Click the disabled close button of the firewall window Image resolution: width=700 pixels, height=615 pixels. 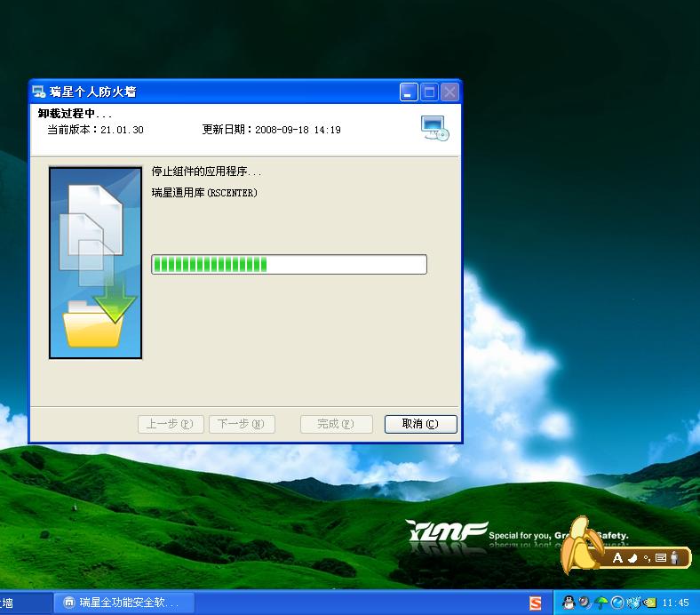pos(449,92)
